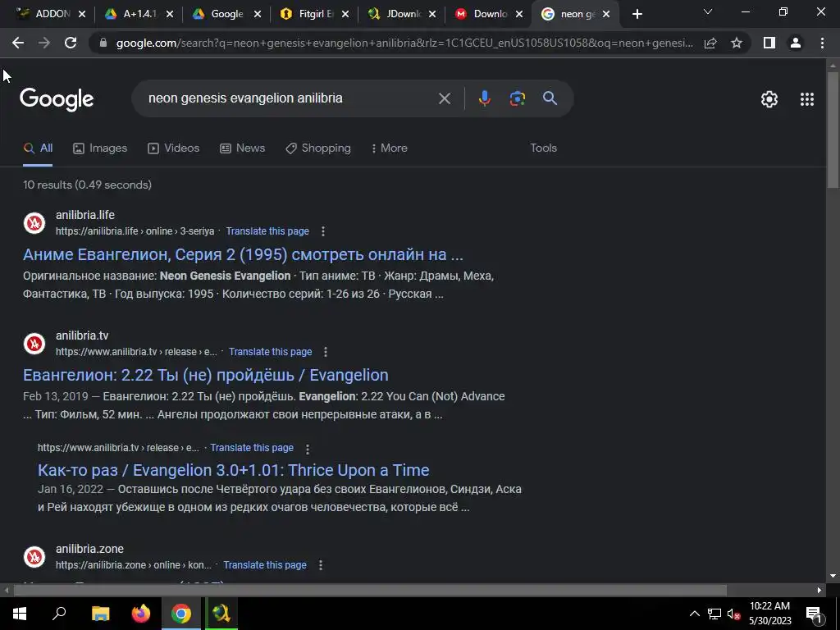Expand the More search filters menu
The height and width of the screenshot is (630, 840).
390,148
